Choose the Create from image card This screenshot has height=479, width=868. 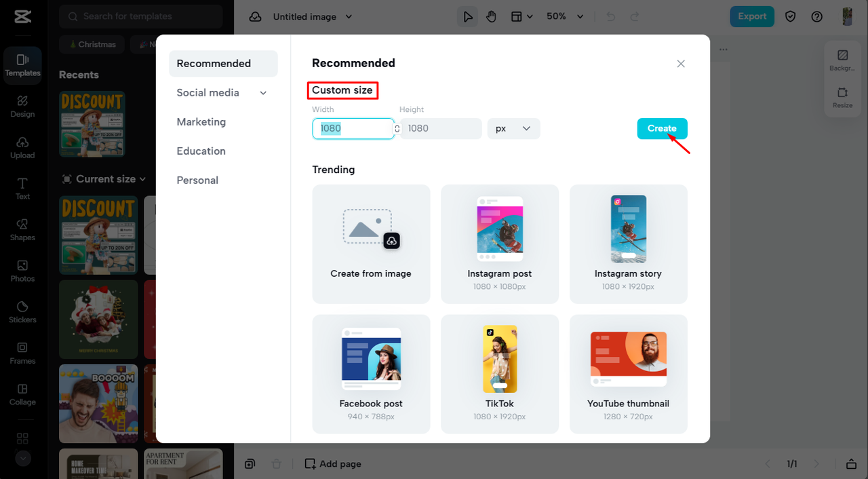371,244
